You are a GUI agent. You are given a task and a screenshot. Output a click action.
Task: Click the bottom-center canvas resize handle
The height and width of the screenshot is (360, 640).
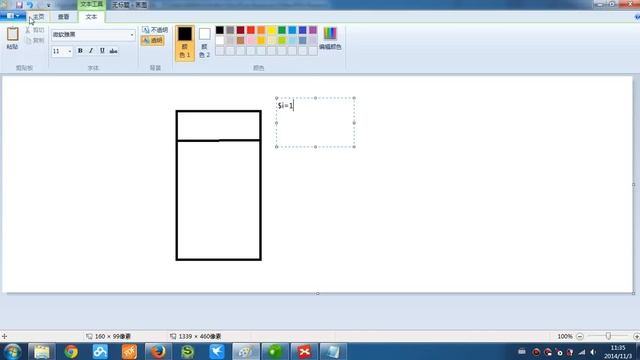point(318,293)
